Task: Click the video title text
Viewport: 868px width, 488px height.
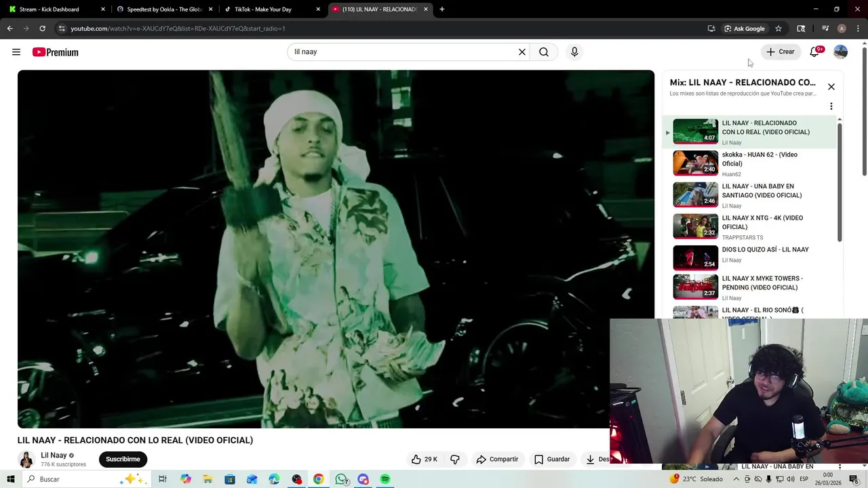Action: 135,441
